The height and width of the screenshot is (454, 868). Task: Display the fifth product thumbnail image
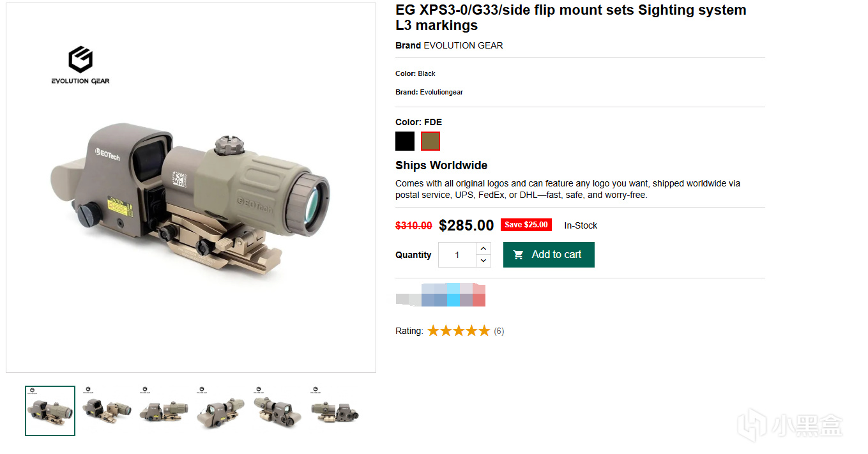click(276, 411)
